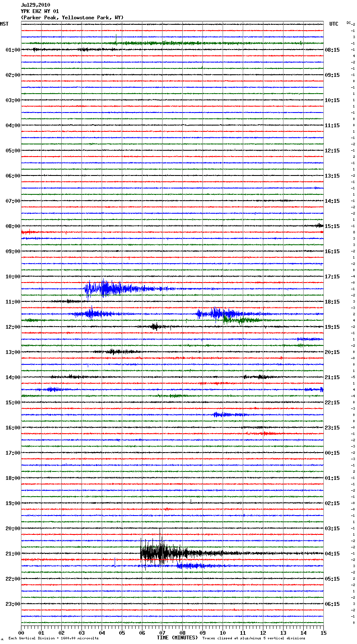Image resolution: width=357 pixels, height=644 pixels.
Task: Select the 11:00 MST time label
Action: click(x=13, y=302)
